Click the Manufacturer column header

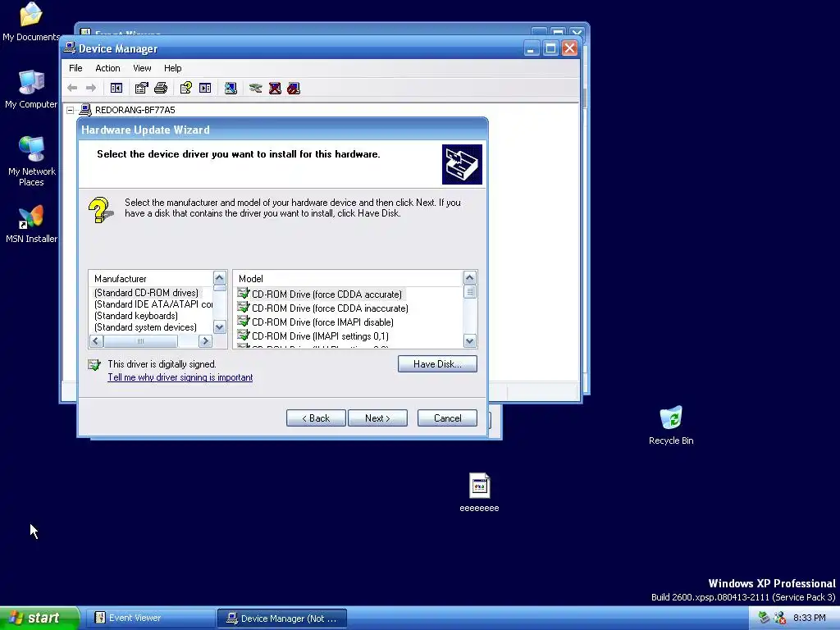pos(151,279)
